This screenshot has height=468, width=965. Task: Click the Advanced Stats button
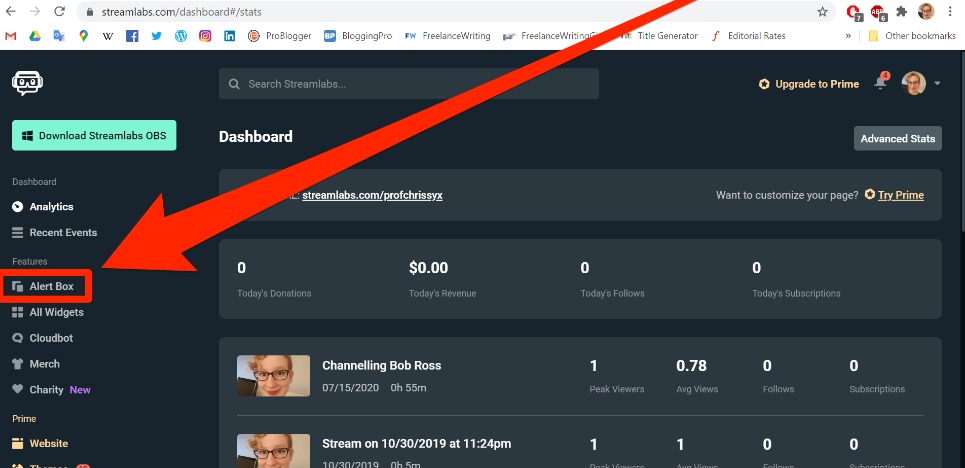point(898,139)
